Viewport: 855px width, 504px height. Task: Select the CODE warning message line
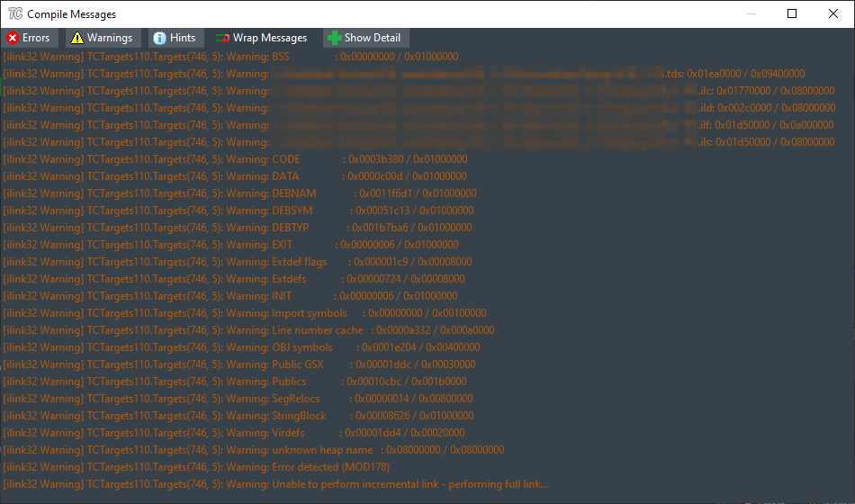[234, 159]
